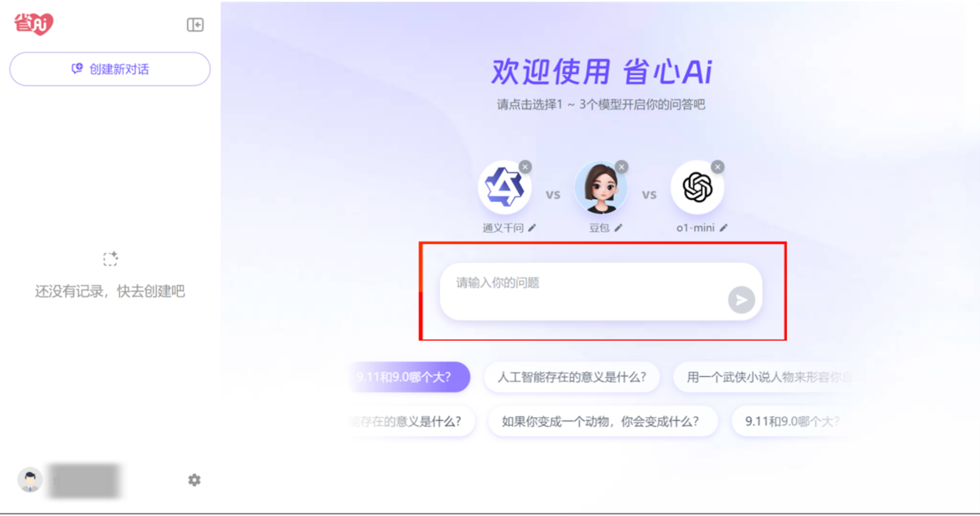Open the user avatar at bottom left
This screenshot has width=980, height=516.
30,480
